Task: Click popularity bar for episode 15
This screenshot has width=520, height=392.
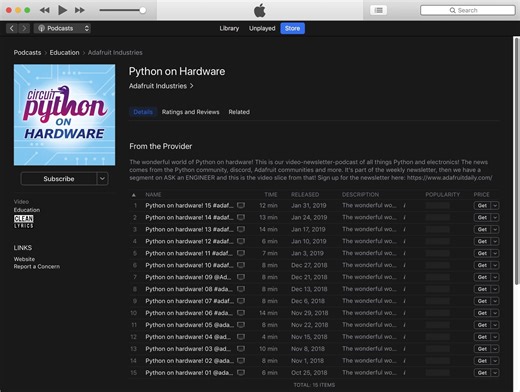Action: point(437,206)
